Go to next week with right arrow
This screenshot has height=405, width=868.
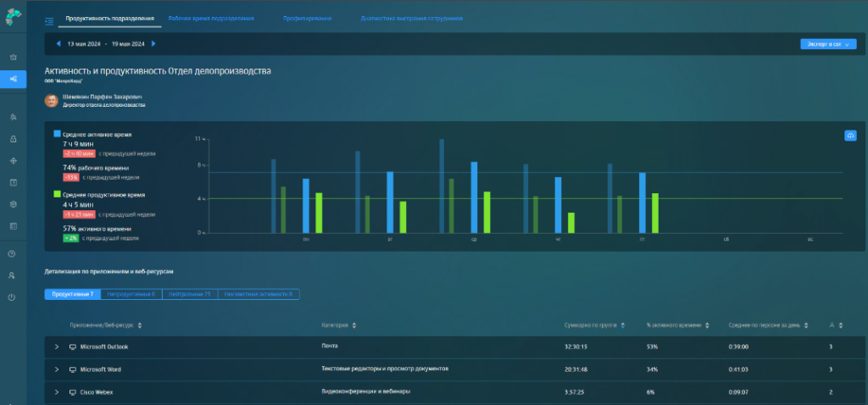(x=153, y=44)
